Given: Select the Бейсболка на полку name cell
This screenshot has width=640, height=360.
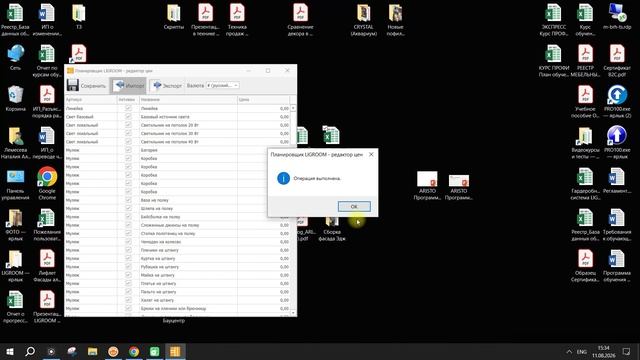Looking at the screenshot, I should [x=188, y=217].
